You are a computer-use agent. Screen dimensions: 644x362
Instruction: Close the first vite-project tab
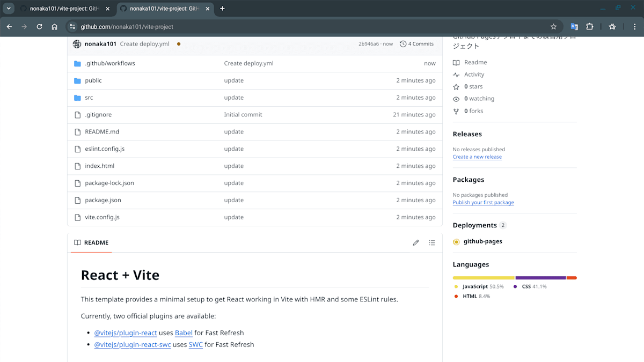pos(108,9)
